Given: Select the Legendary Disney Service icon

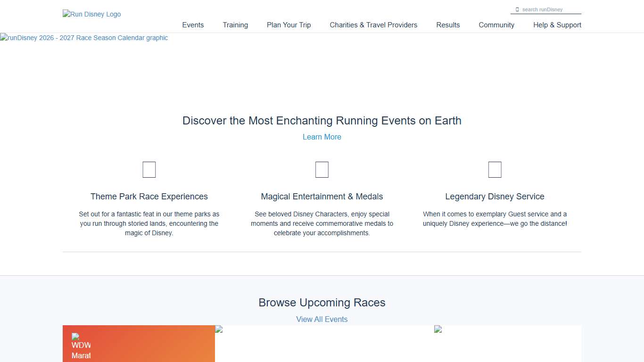Looking at the screenshot, I should 495,169.
